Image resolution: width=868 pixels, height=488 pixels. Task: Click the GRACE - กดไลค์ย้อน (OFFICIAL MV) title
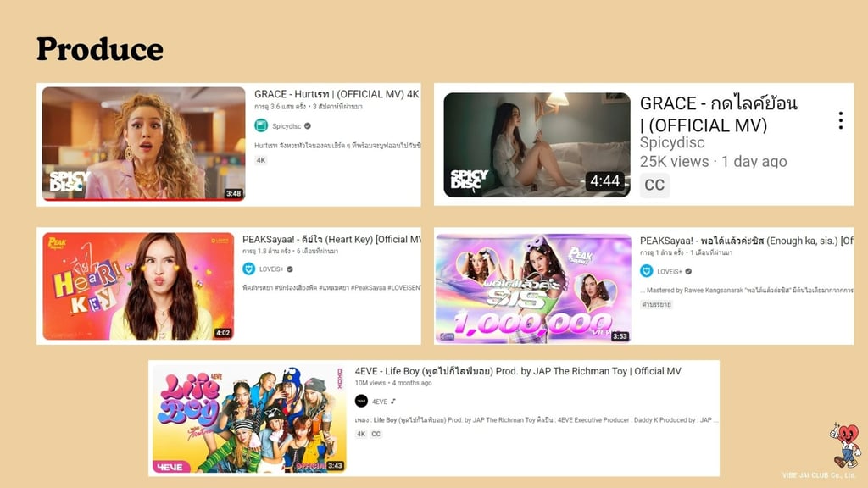click(719, 114)
